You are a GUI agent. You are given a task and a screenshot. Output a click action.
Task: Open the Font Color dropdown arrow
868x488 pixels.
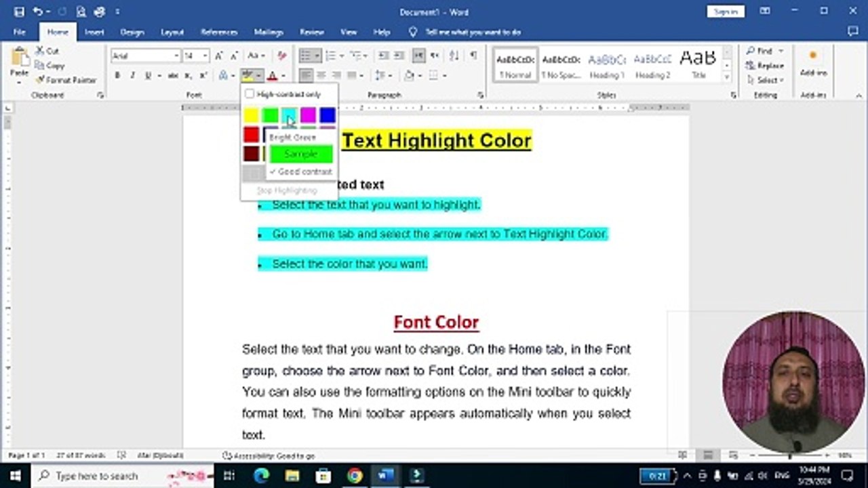(x=283, y=75)
